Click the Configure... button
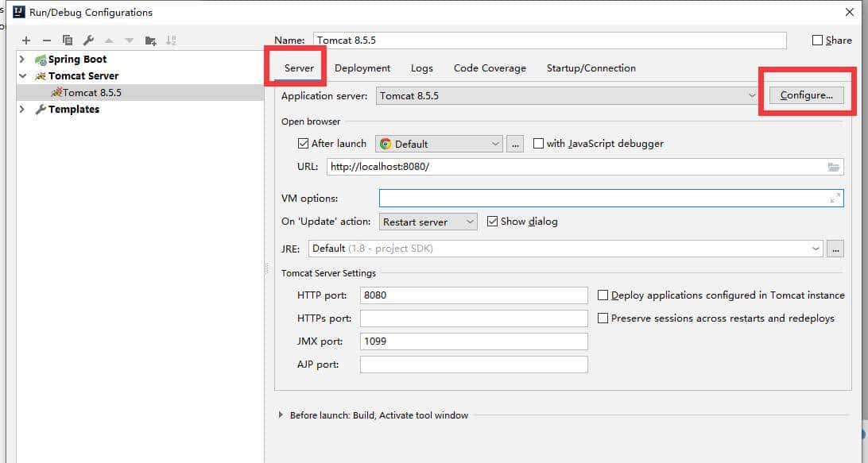Viewport: 868px width, 463px height. [806, 95]
